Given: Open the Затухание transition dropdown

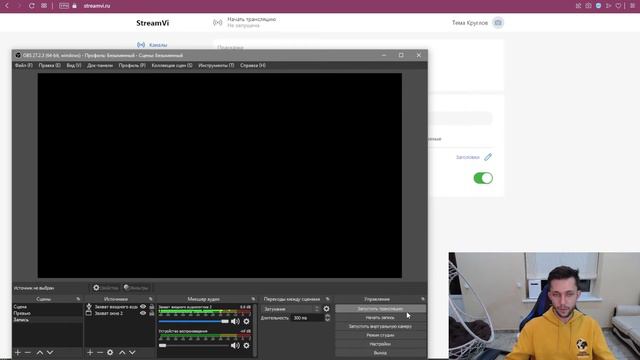Looking at the screenshot, I should (x=291, y=309).
